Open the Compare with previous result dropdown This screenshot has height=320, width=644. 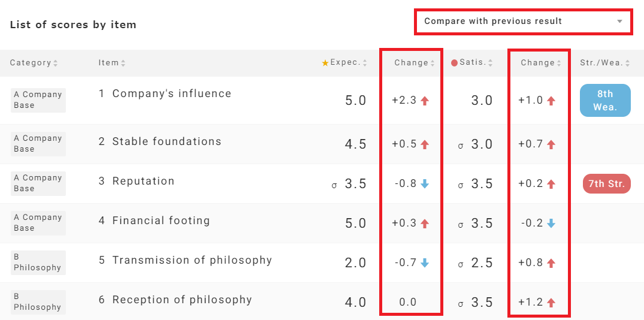pos(522,22)
